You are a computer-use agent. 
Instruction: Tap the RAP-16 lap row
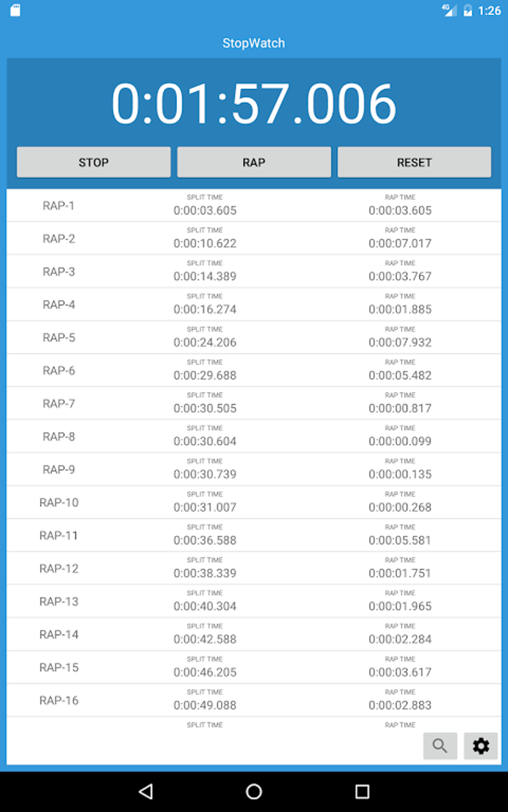pos(59,701)
